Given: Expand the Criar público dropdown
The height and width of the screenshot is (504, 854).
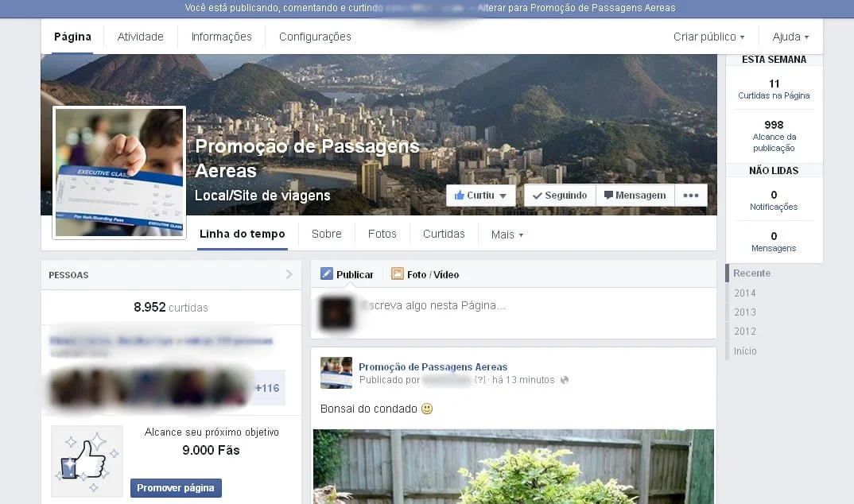Looking at the screenshot, I should 708,37.
